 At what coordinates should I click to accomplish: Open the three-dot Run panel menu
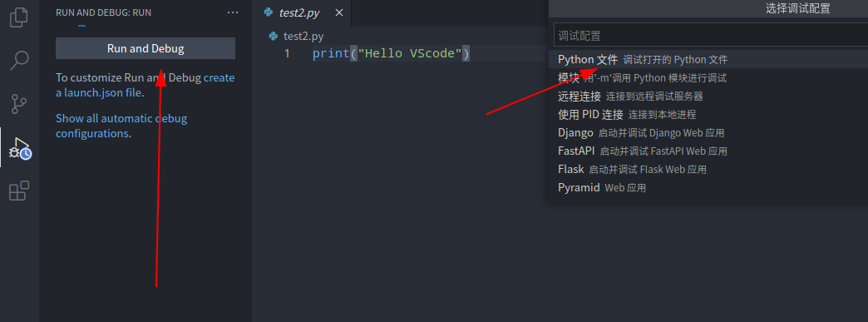point(233,12)
